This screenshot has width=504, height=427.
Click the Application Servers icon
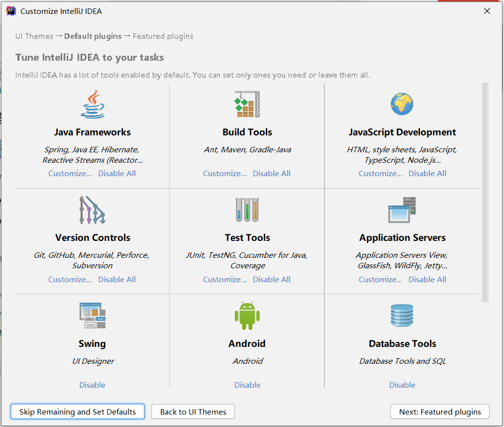tap(402, 210)
